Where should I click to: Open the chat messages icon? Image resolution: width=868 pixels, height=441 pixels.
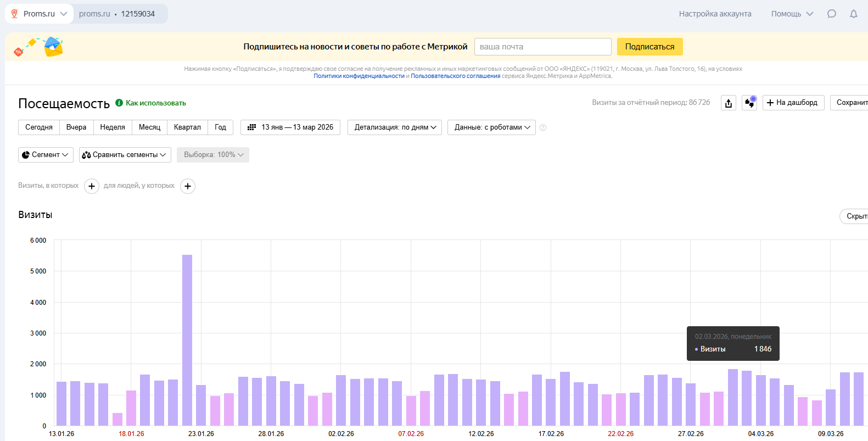coord(832,14)
